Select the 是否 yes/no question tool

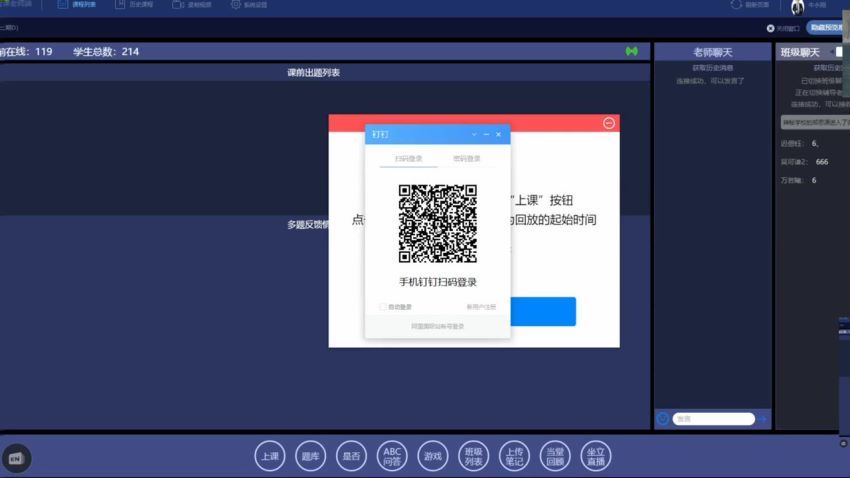point(351,456)
